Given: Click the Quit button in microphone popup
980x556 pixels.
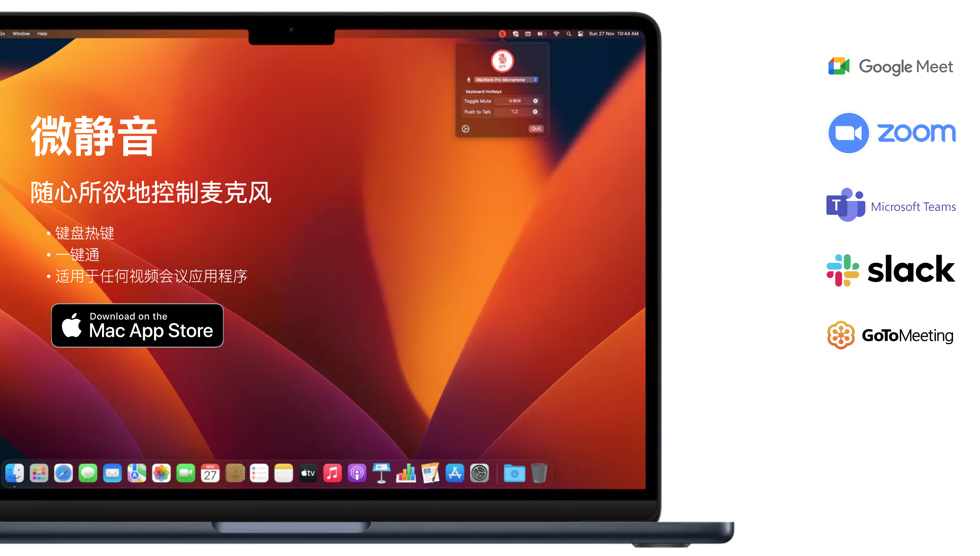Looking at the screenshot, I should click(535, 129).
